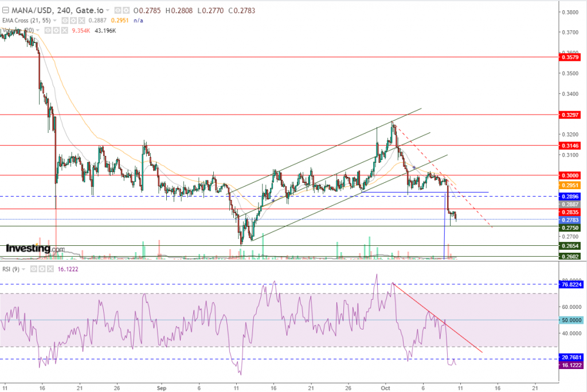Click the Investing.com logo

pos(36,249)
